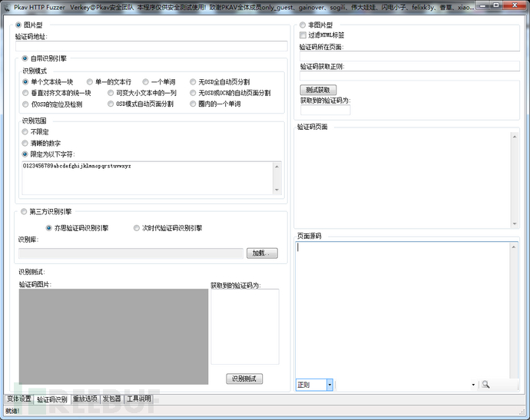
Task: Click the gray captcha image preview
Action: click(x=114, y=336)
